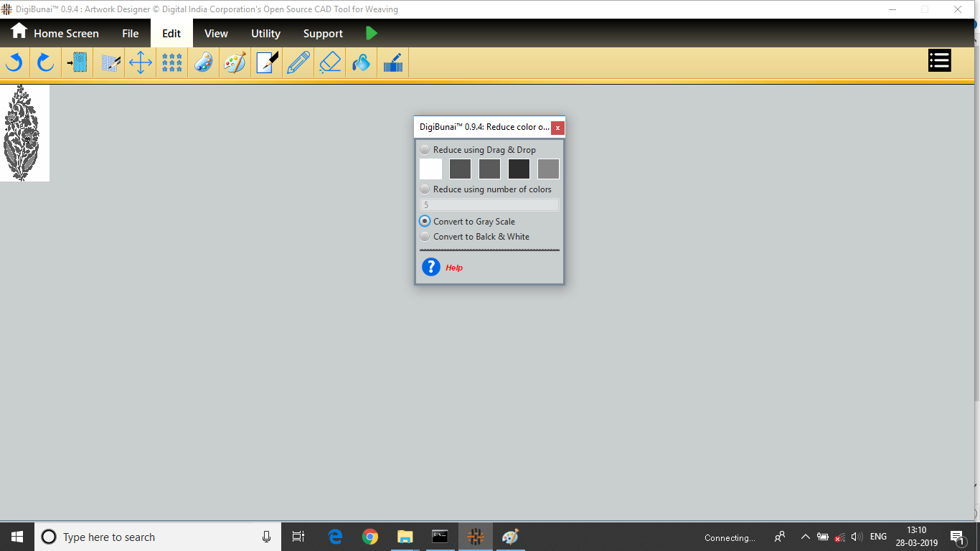Select the eraser tool

pyautogui.click(x=329, y=63)
